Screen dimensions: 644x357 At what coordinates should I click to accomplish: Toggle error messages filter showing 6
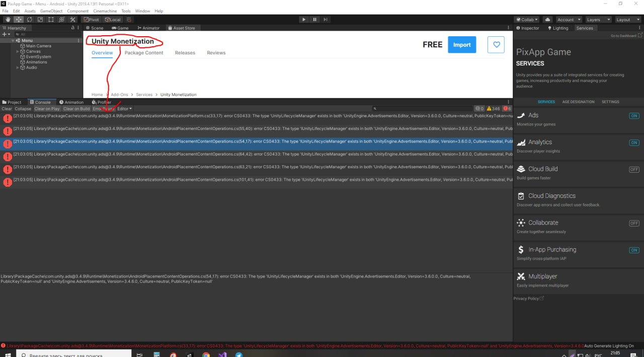507,109
